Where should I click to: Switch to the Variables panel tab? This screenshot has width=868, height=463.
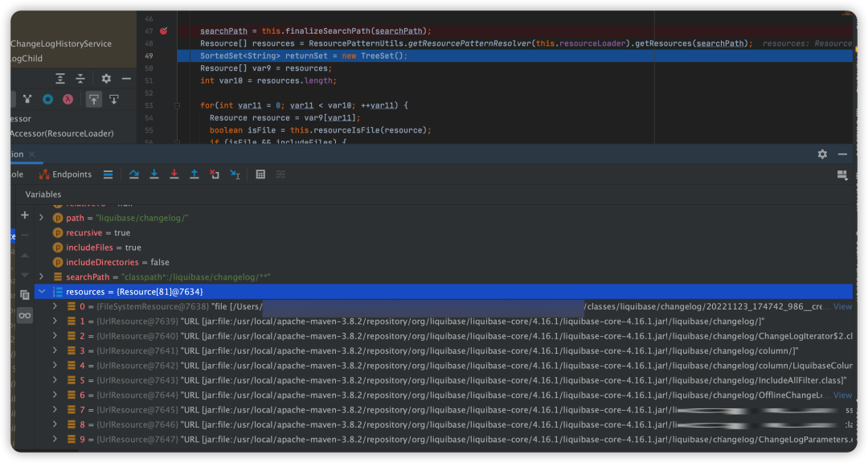43,195
